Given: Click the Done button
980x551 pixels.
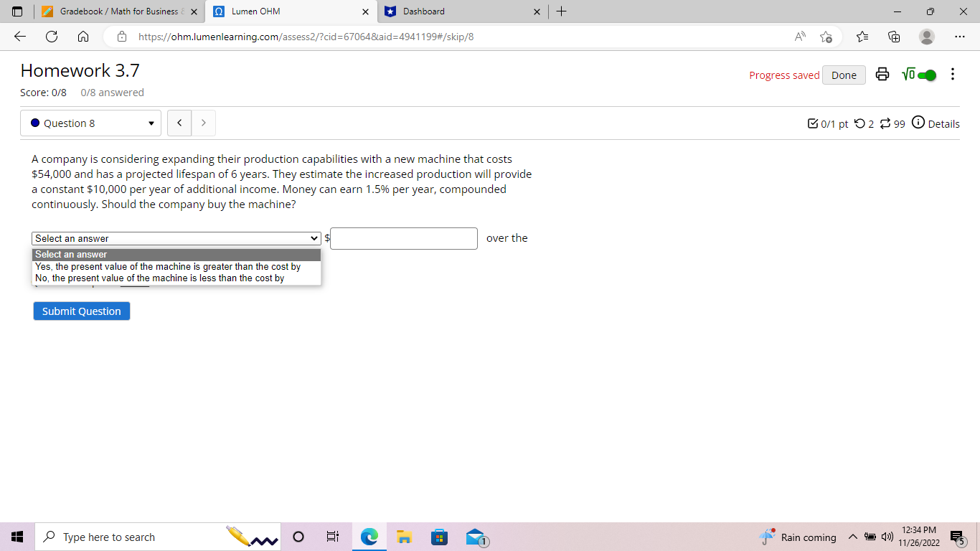Looking at the screenshot, I should tap(844, 75).
